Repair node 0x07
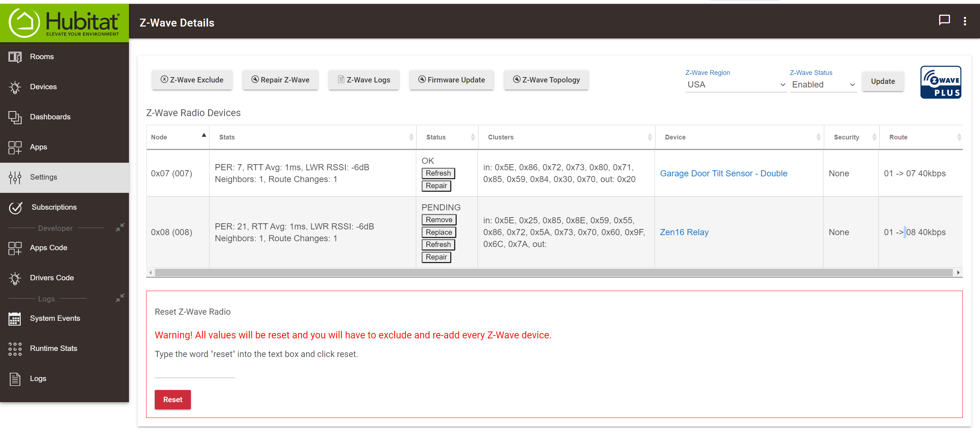 [x=436, y=186]
